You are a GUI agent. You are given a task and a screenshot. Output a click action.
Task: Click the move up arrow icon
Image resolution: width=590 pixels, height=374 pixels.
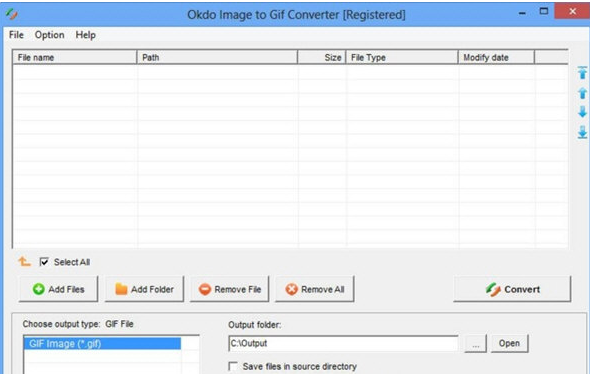click(582, 93)
